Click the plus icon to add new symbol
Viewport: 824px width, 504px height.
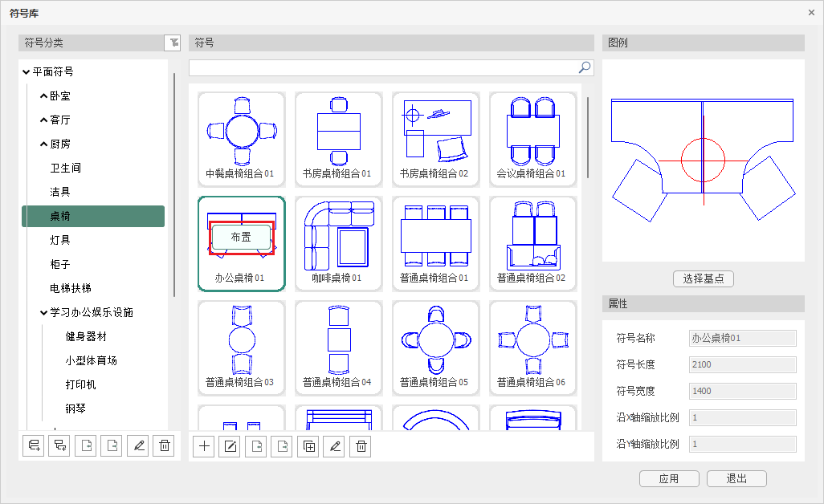pos(204,447)
